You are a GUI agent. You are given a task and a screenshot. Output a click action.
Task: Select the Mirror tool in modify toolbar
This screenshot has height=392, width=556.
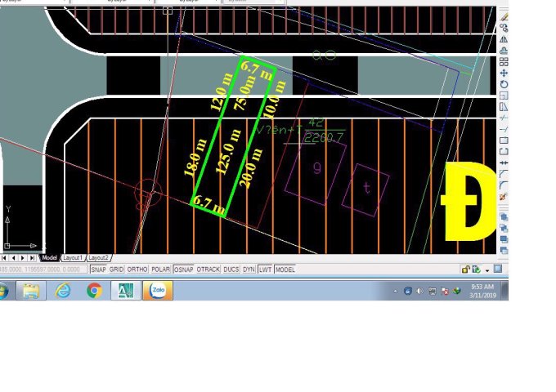click(504, 38)
